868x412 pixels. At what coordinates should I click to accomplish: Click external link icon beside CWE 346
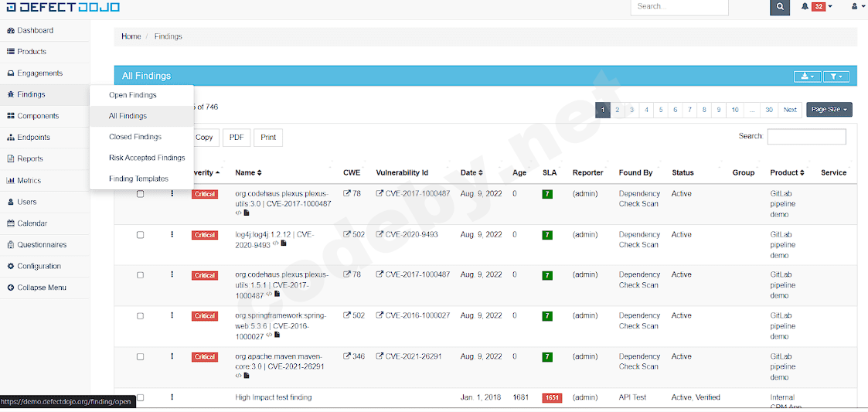[347, 356]
